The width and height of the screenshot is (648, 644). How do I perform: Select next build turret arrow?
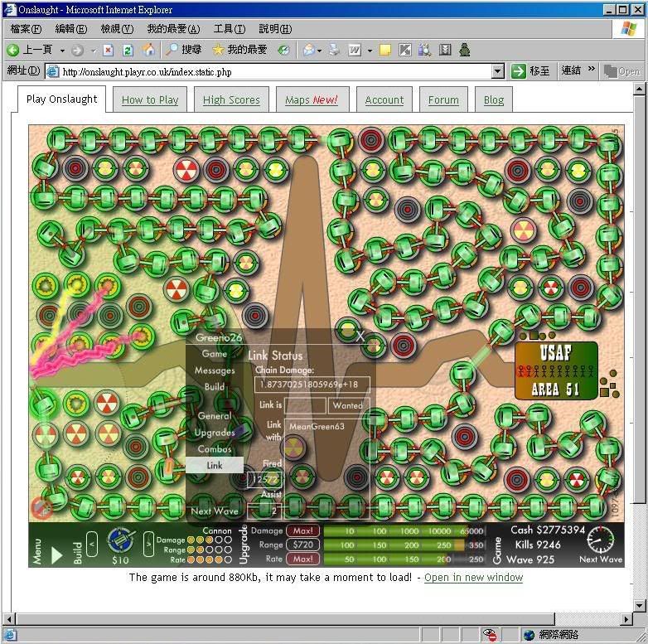(148, 543)
